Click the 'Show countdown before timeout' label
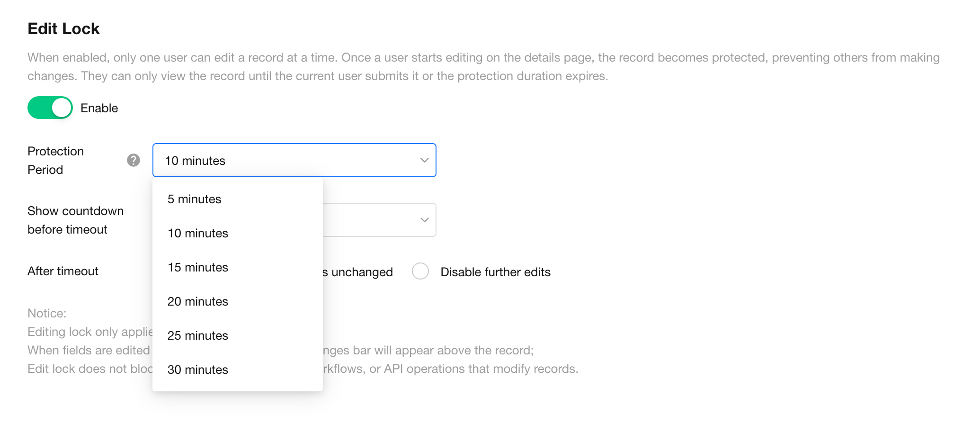 tap(75, 220)
